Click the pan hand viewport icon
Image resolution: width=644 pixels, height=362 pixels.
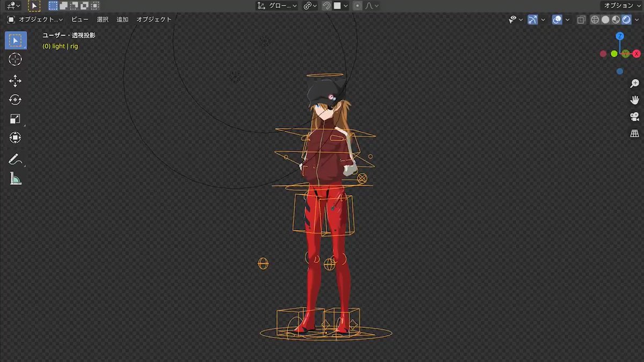[x=634, y=100]
